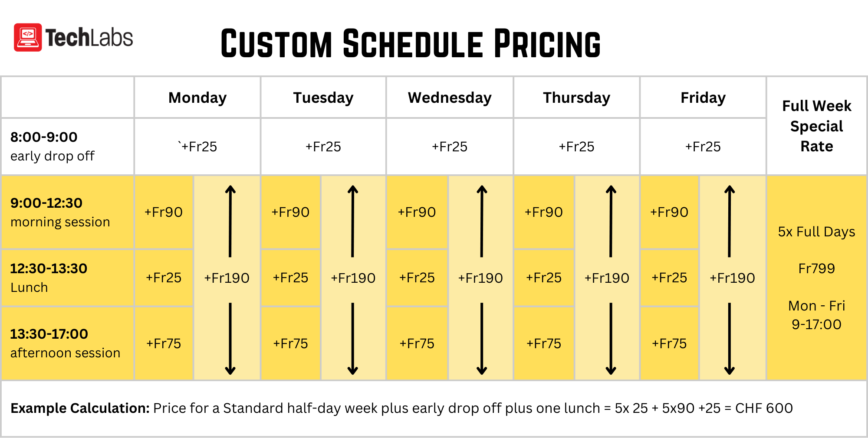868x438 pixels.
Task: Click the Example Calculation text
Action: point(401,408)
